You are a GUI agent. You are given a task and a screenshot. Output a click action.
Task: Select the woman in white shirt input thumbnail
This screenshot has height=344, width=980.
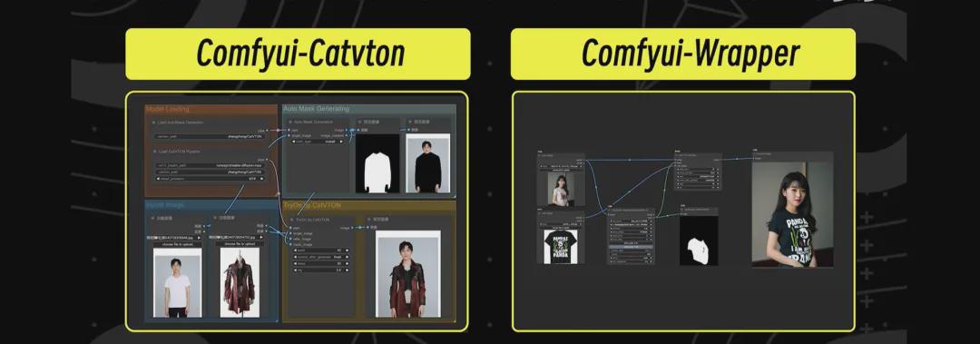[561, 189]
